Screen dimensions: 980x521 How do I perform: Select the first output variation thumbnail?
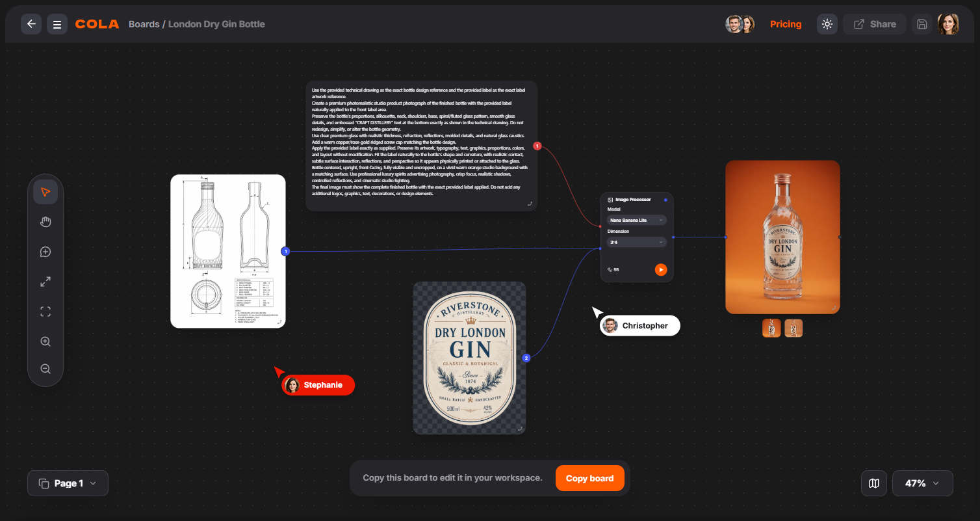click(771, 328)
